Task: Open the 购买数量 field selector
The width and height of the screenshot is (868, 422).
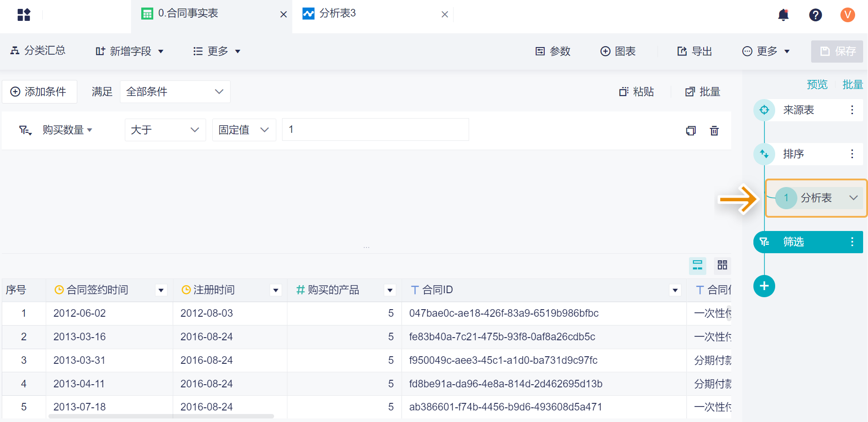Action: [67, 130]
